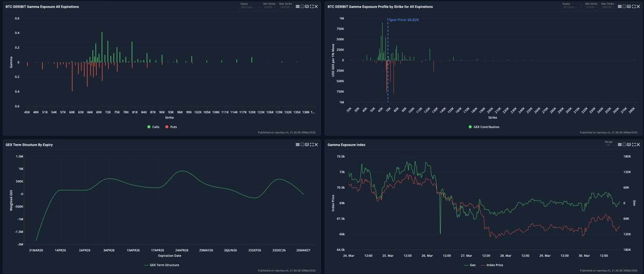Open Min Strike dropdown on Profile by Strike chart
The width and height of the screenshot is (644, 274).
(x=591, y=6)
